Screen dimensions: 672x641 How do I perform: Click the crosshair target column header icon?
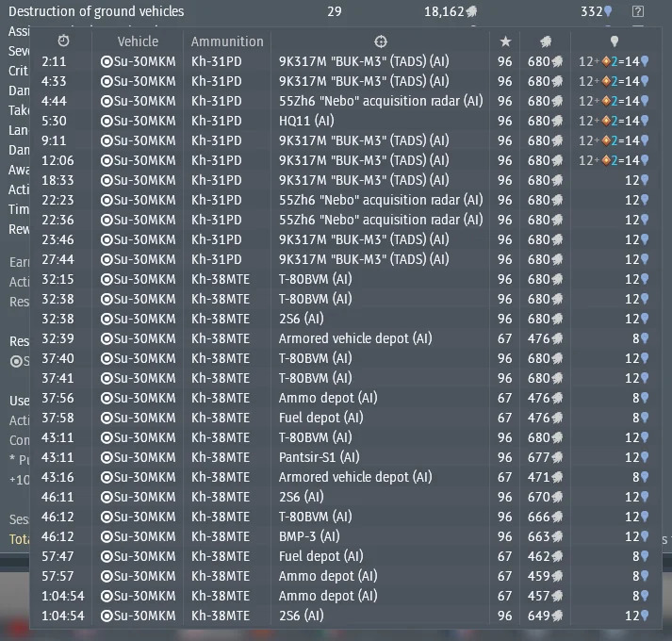point(381,41)
